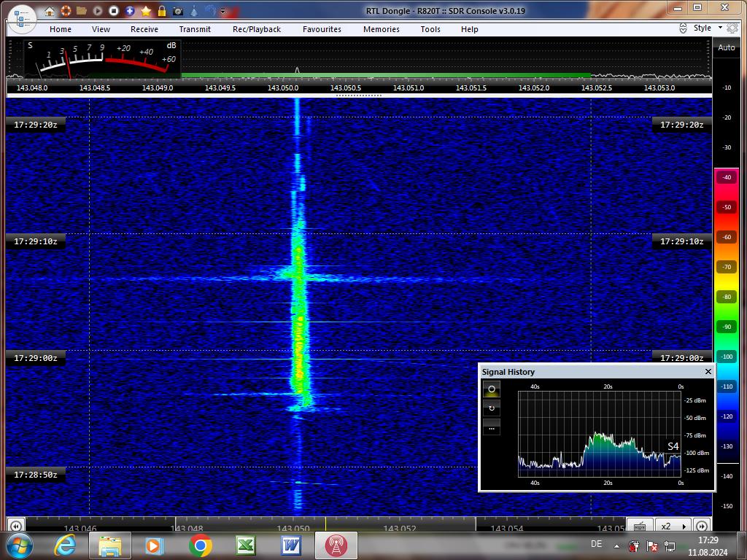Open Windows Media Player from taskbar
This screenshot has width=747, height=560.
pyautogui.click(x=155, y=546)
